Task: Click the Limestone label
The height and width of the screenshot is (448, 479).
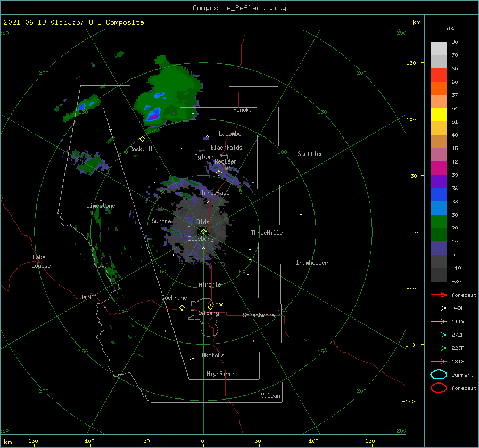Action: pos(101,206)
